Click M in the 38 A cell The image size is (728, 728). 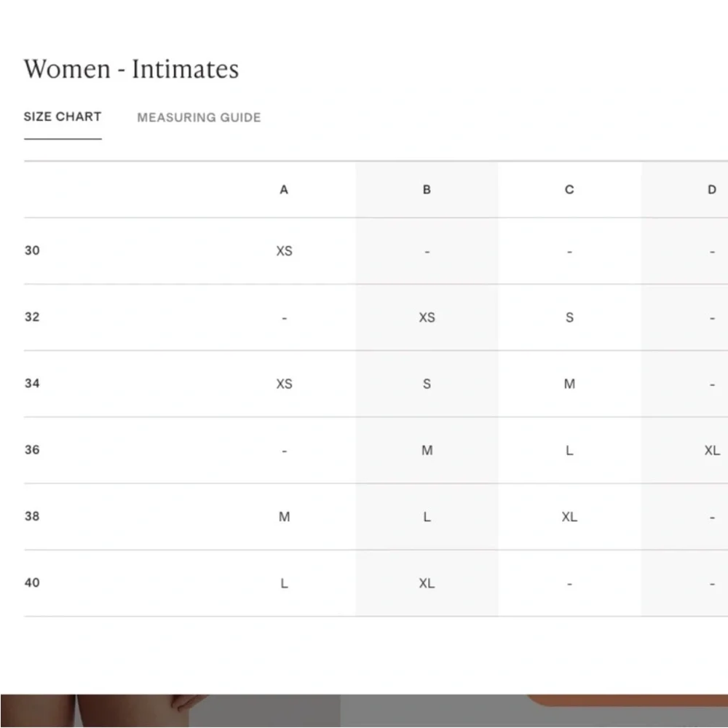point(284,517)
